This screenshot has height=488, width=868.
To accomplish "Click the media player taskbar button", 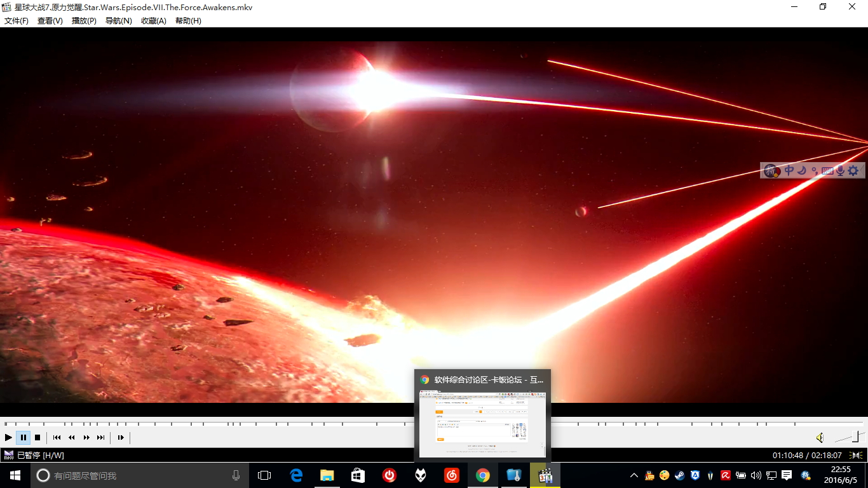I will point(545,475).
